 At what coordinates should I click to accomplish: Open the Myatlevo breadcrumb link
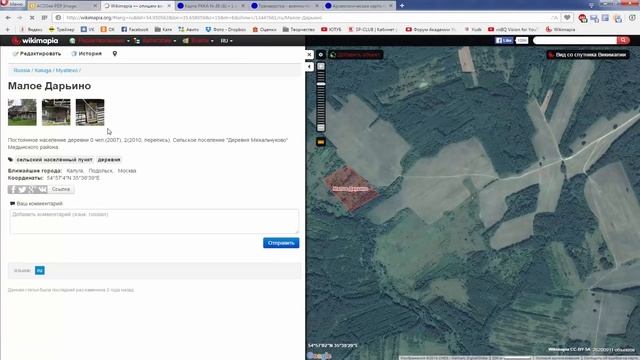[67, 70]
